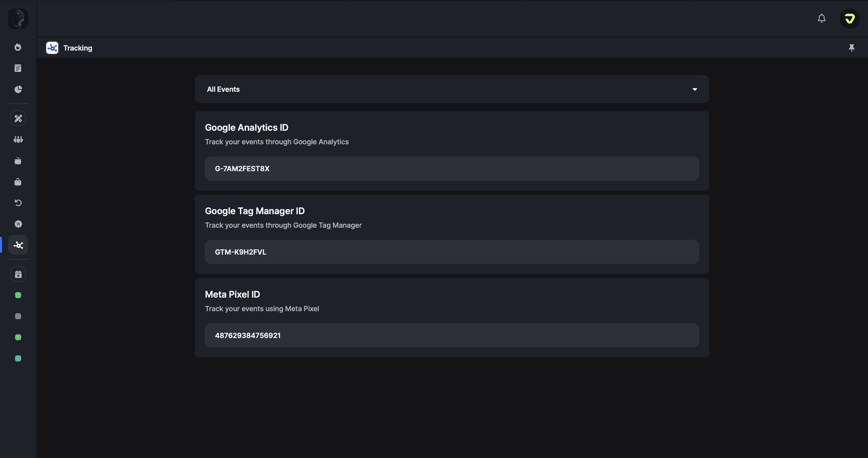Open the pie chart analytics section
The height and width of the screenshot is (458, 868).
point(17,89)
